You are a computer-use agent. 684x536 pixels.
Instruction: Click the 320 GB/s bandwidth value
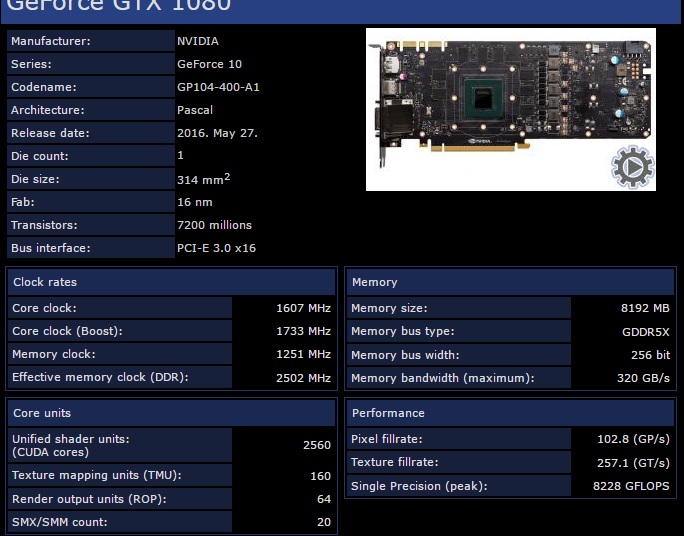[x=643, y=378]
